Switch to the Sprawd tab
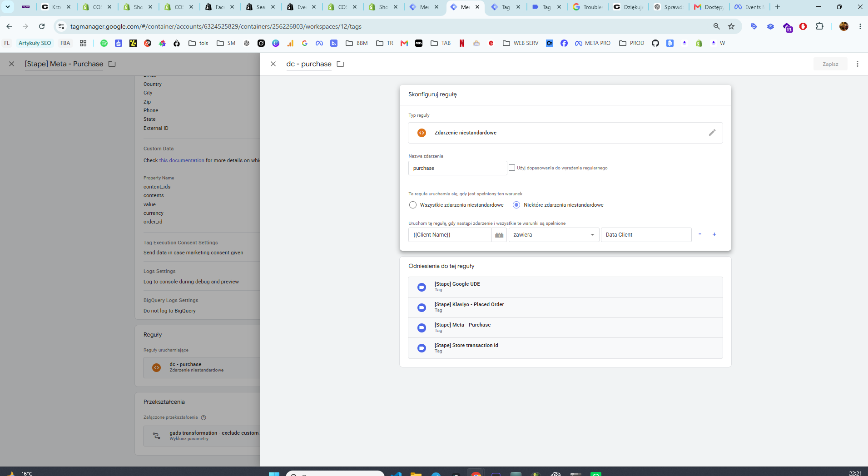The image size is (868, 476). 669,7
